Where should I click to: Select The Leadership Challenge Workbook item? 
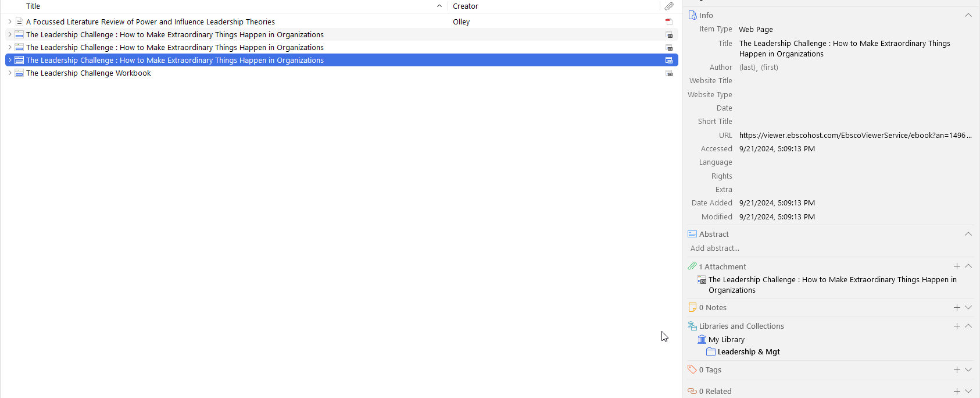coord(88,73)
